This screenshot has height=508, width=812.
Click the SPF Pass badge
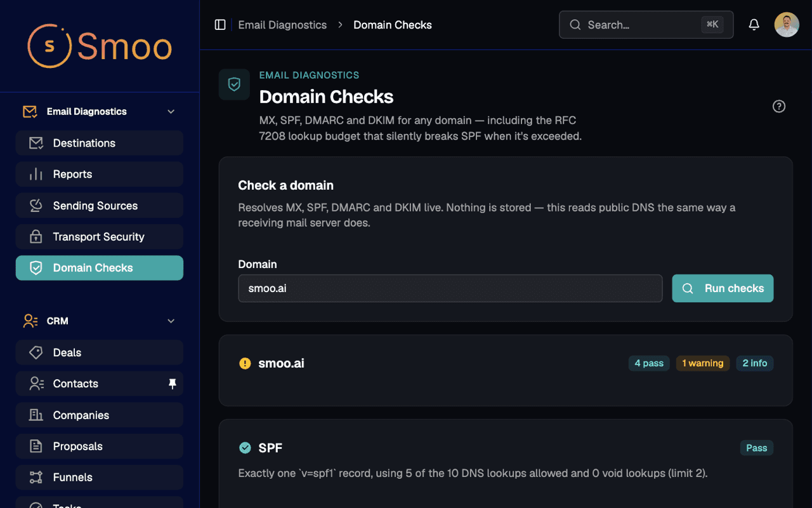point(757,448)
